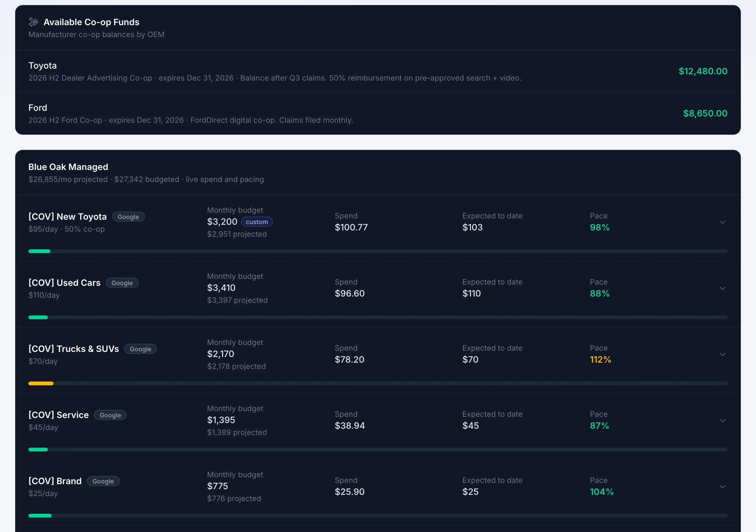Click Google badge beside [COV] Trucks & SUVs
The image size is (756, 532).
tap(140, 349)
